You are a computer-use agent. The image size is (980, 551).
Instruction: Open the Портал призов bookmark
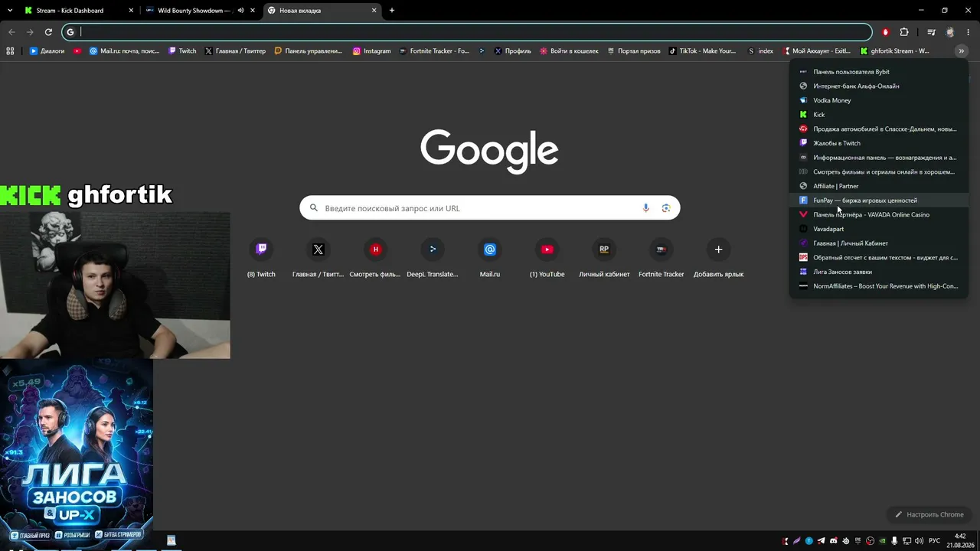point(632,51)
